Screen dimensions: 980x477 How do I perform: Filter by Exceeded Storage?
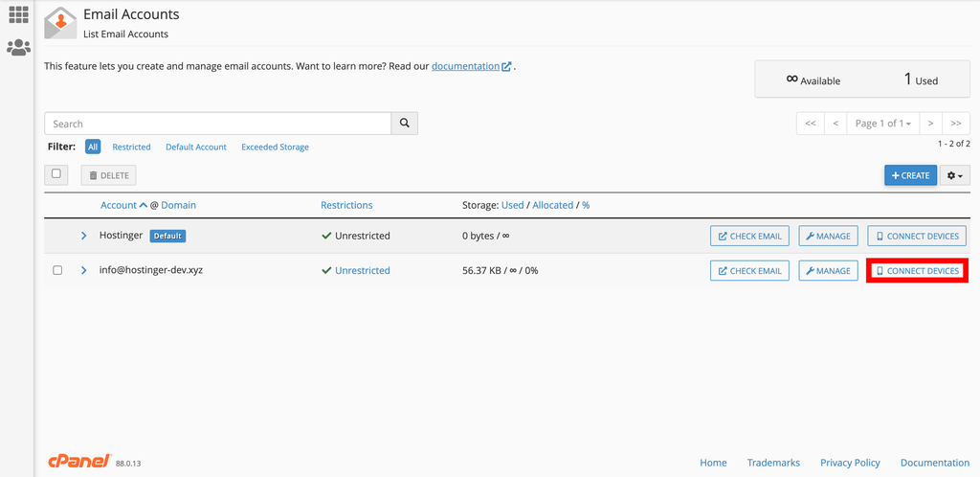pyautogui.click(x=275, y=148)
